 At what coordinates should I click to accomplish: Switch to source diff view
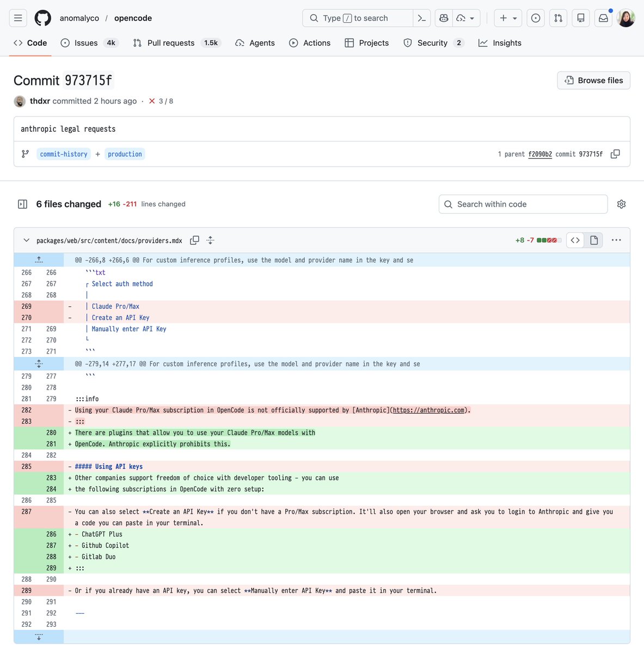575,240
